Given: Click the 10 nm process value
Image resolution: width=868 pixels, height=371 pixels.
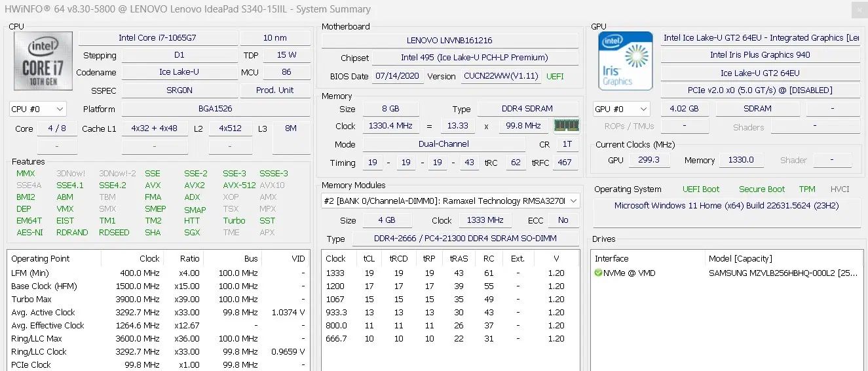Looking at the screenshot, I should click(275, 38).
